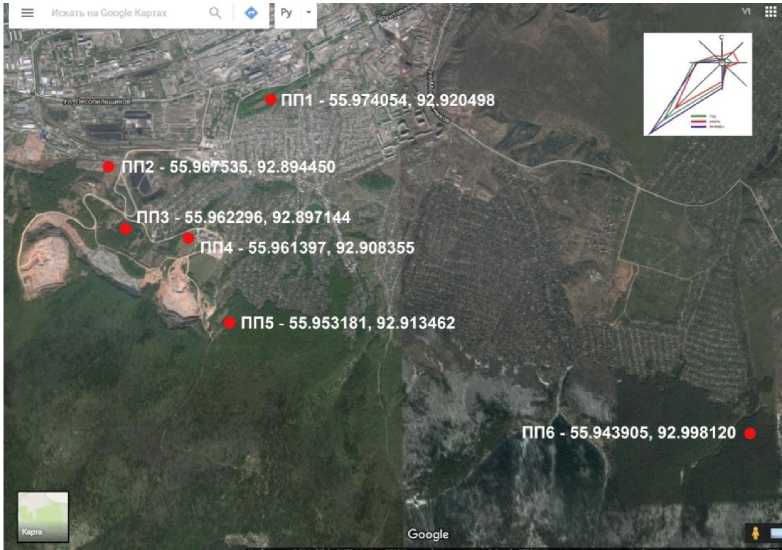Select the Street View pegman icon
Image resolution: width=782 pixels, height=550 pixels.
(755, 534)
